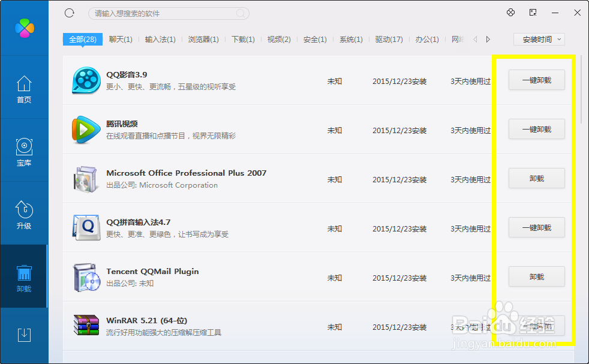The image size is (589, 364).
Task: Open the skin/theme icon in title bar
Action: 510,13
